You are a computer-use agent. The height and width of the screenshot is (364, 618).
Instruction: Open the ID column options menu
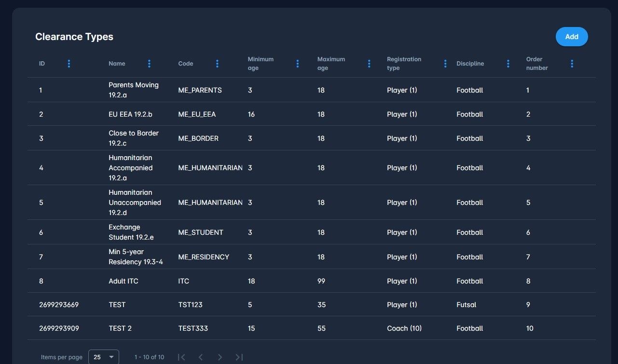click(69, 64)
